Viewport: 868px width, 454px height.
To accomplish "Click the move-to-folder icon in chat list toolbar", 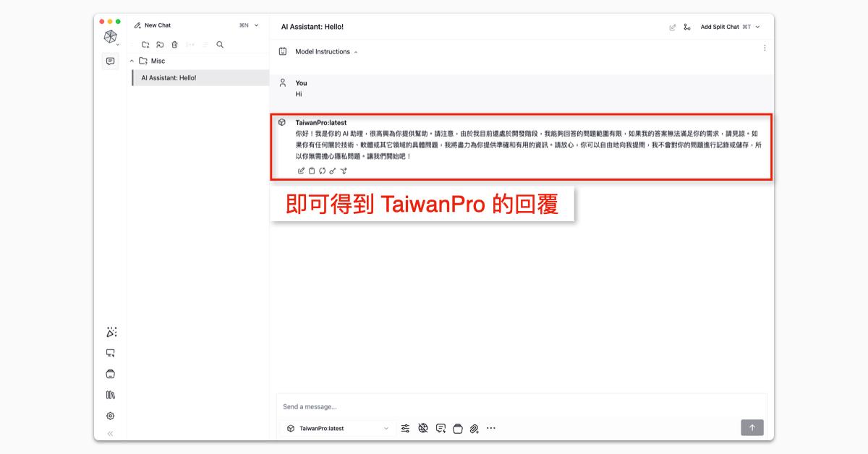I will [160, 45].
